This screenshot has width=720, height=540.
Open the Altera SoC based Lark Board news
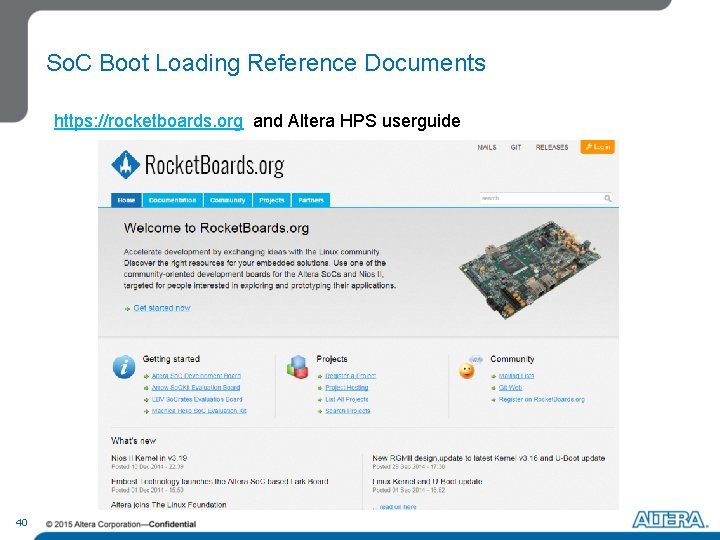tap(219, 481)
